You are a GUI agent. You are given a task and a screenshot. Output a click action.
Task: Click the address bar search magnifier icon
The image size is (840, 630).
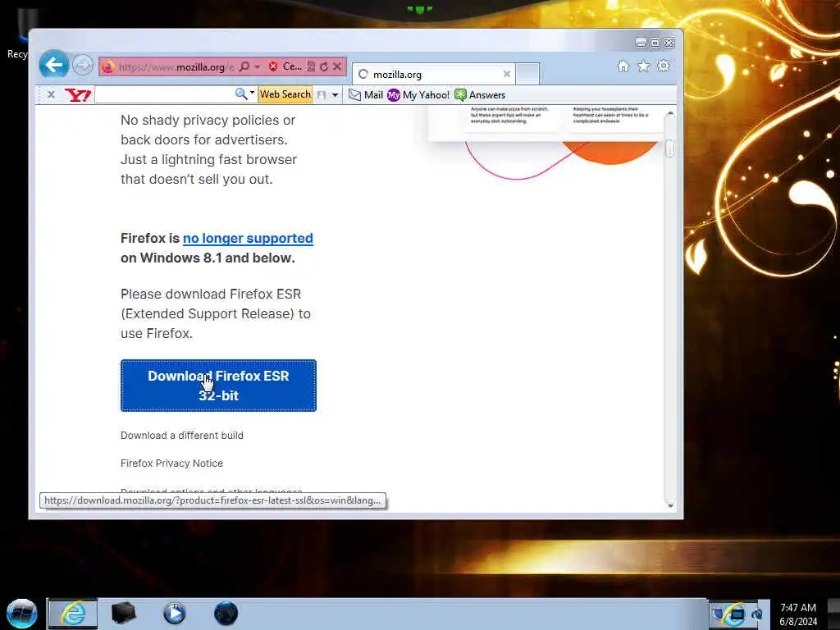pyautogui.click(x=244, y=66)
